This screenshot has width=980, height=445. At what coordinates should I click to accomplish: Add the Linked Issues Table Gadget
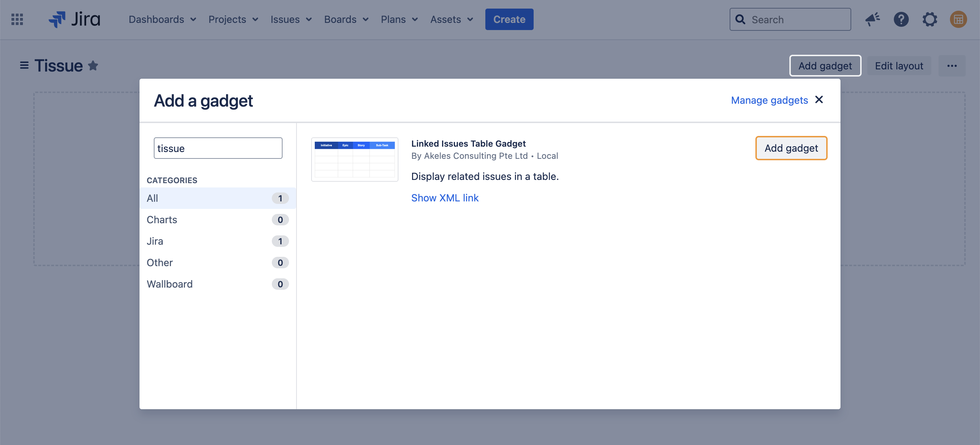tap(791, 148)
